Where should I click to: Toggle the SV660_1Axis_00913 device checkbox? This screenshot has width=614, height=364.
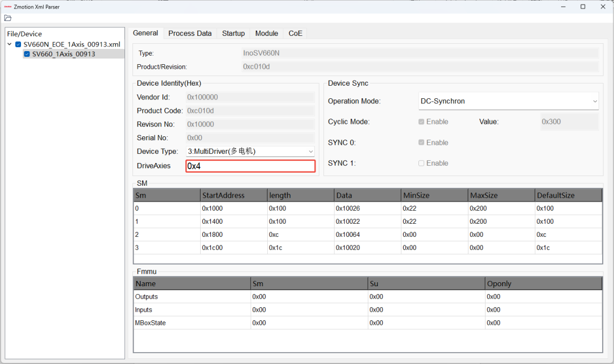coord(27,54)
